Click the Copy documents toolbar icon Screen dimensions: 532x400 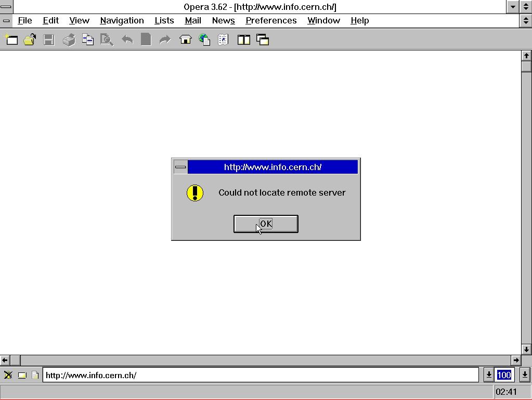tap(88, 40)
